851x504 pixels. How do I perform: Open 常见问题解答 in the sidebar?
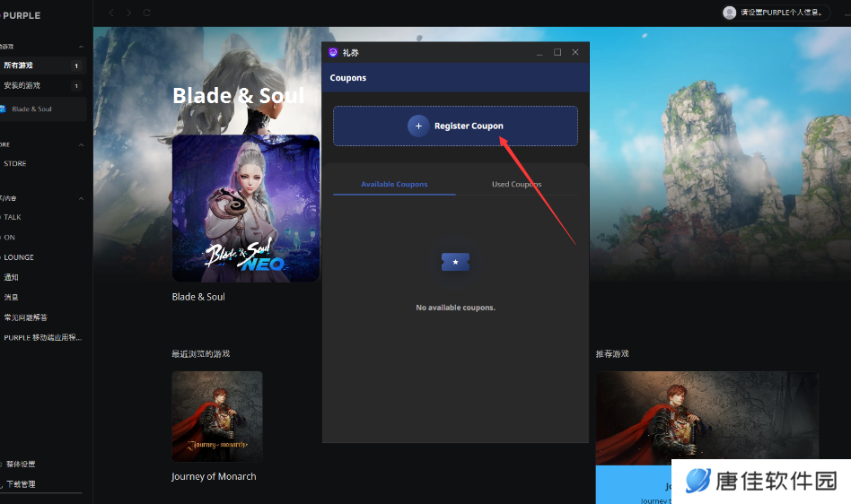tap(25, 317)
